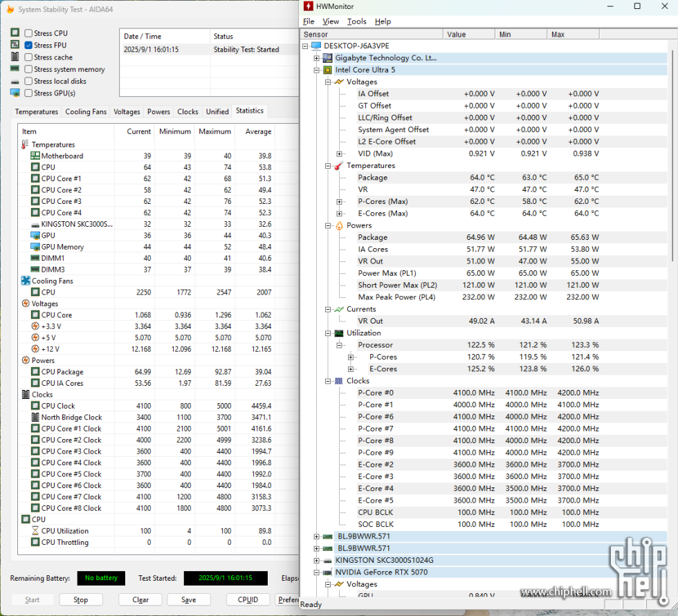This screenshot has height=616, width=678.
Task: Click the CPU Utilization hourglass icon
Action: pyautogui.click(x=35, y=530)
